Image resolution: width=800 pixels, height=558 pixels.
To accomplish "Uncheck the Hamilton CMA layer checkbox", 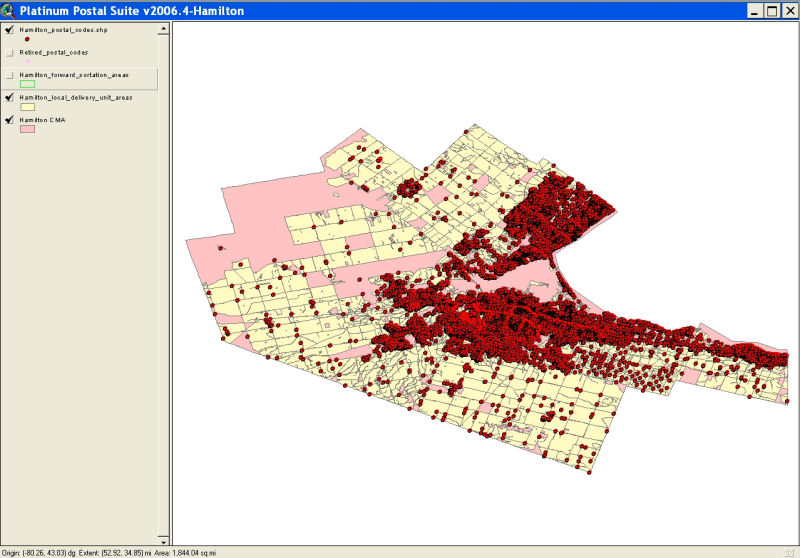I will (x=9, y=120).
